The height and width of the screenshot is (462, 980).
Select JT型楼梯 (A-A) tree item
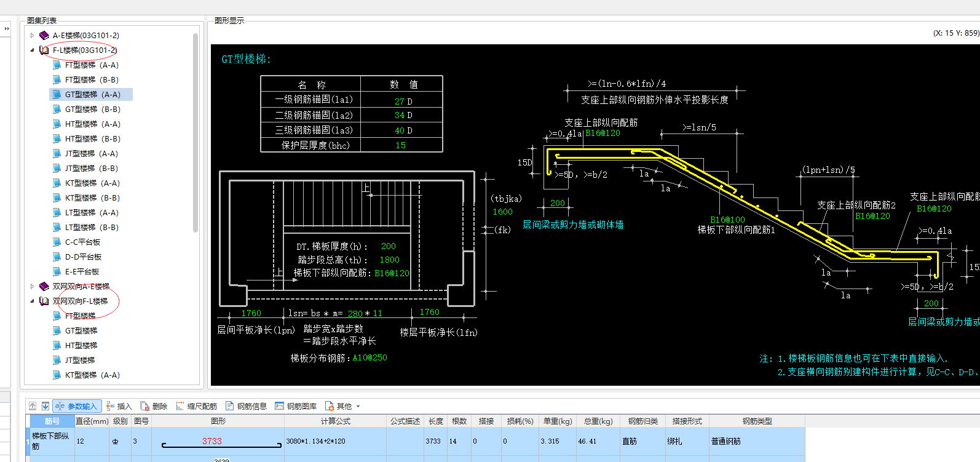click(x=91, y=154)
